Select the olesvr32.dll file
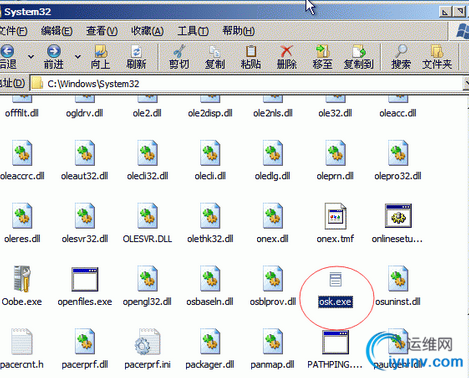 [x=85, y=223]
